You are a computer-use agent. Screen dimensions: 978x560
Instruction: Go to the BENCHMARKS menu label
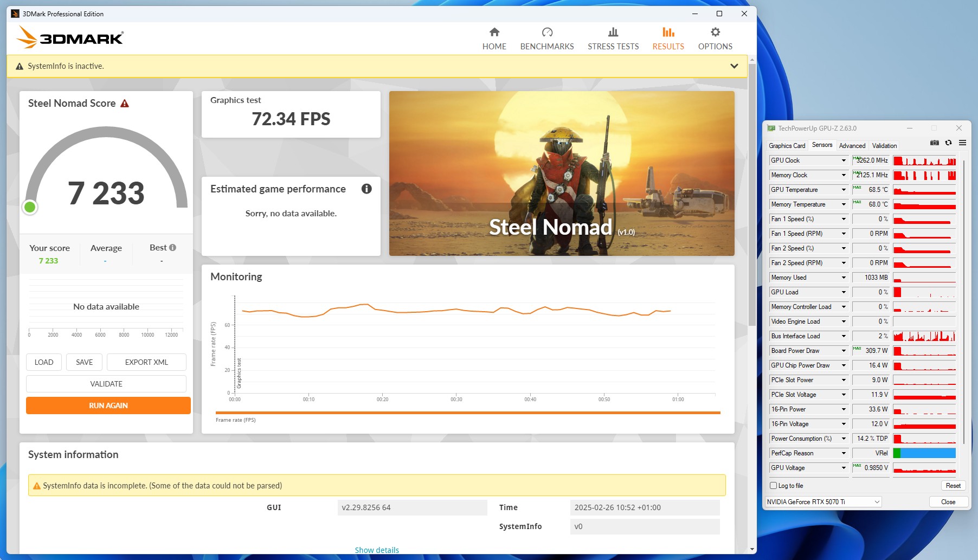click(547, 47)
